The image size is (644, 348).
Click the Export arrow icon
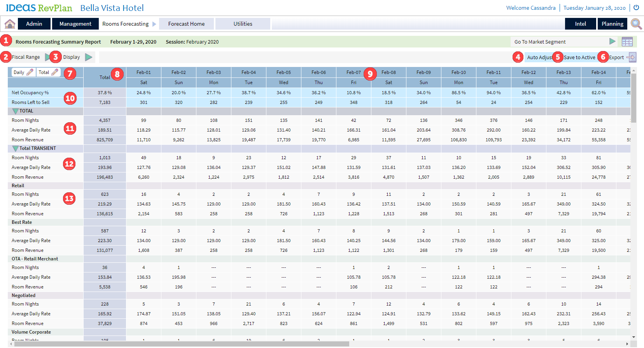pyautogui.click(x=632, y=57)
